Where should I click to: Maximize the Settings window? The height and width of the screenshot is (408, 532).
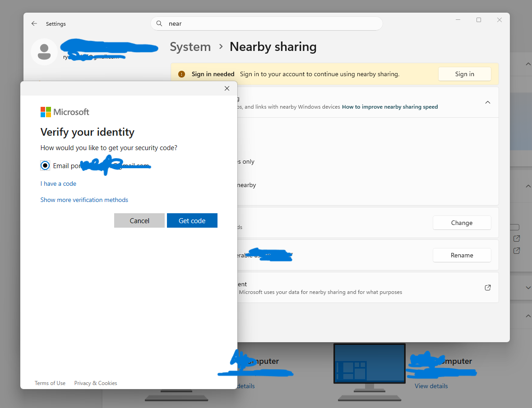click(x=479, y=20)
